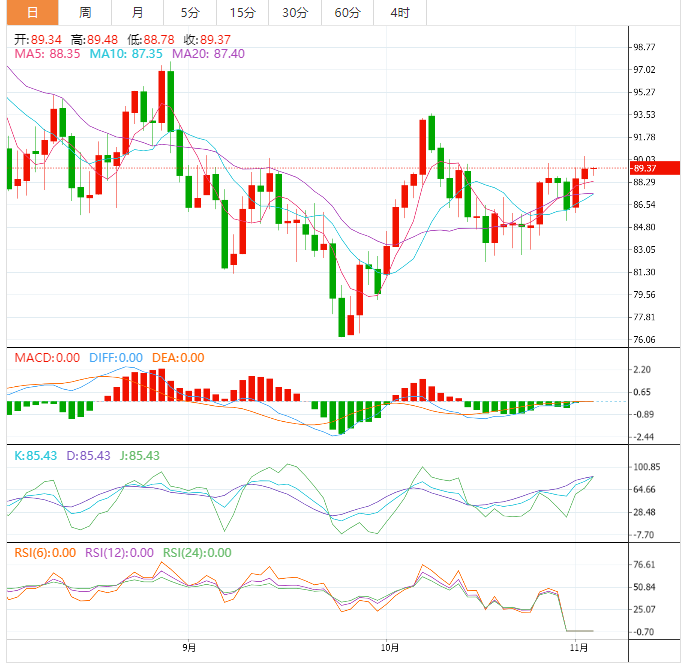Click the 9月 date marker on time axis
Screen dimensions: 685x665
[189, 648]
